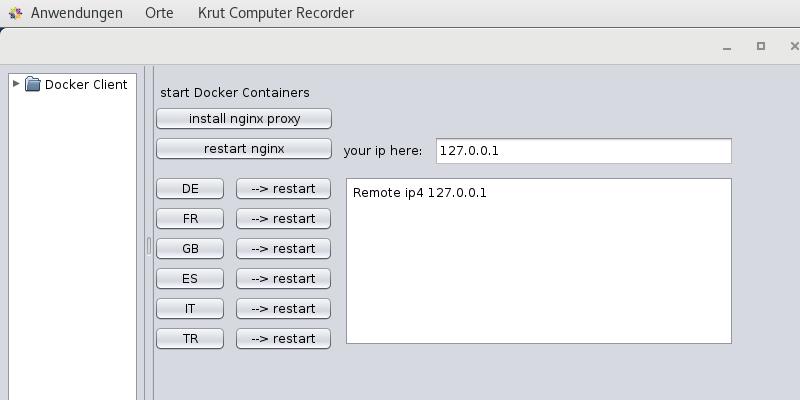Click the your ip here input field
Screen dimensions: 800x400
click(583, 151)
